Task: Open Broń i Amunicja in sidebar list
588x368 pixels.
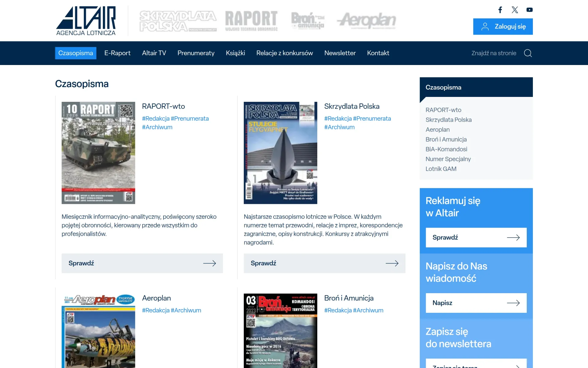Action: click(446, 139)
